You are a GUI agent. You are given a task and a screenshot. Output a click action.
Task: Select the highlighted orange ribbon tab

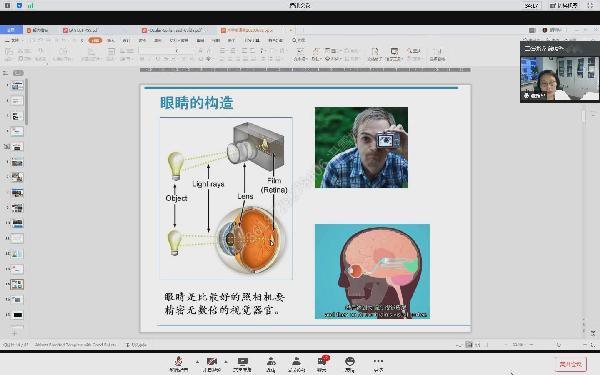click(x=95, y=40)
